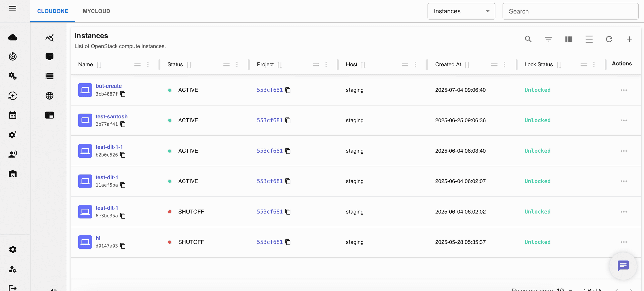Open settings gear at sidebar bottom
Screen dimensions: 644x291
click(13, 249)
